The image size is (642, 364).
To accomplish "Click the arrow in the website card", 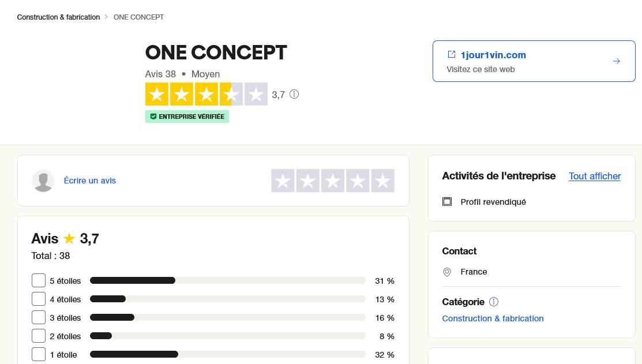I will click(x=617, y=61).
